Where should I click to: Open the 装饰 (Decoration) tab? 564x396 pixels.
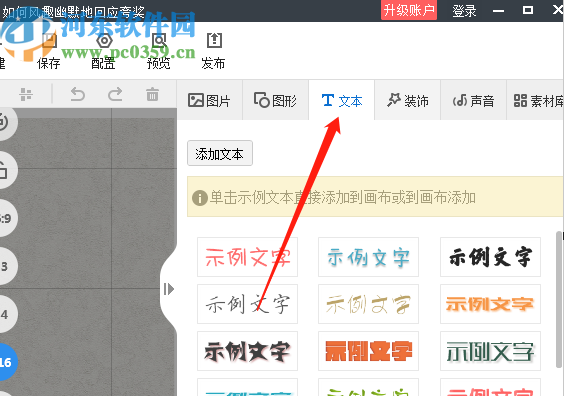[408, 100]
